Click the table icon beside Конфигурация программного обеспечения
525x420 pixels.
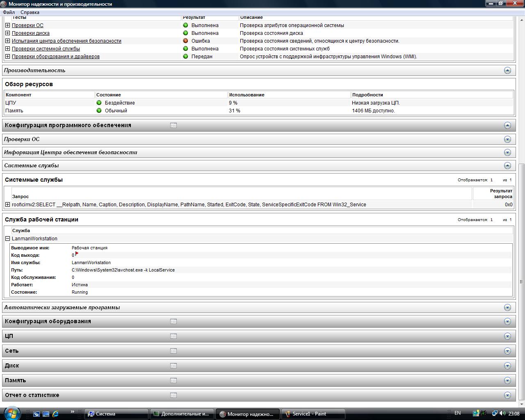173,126
